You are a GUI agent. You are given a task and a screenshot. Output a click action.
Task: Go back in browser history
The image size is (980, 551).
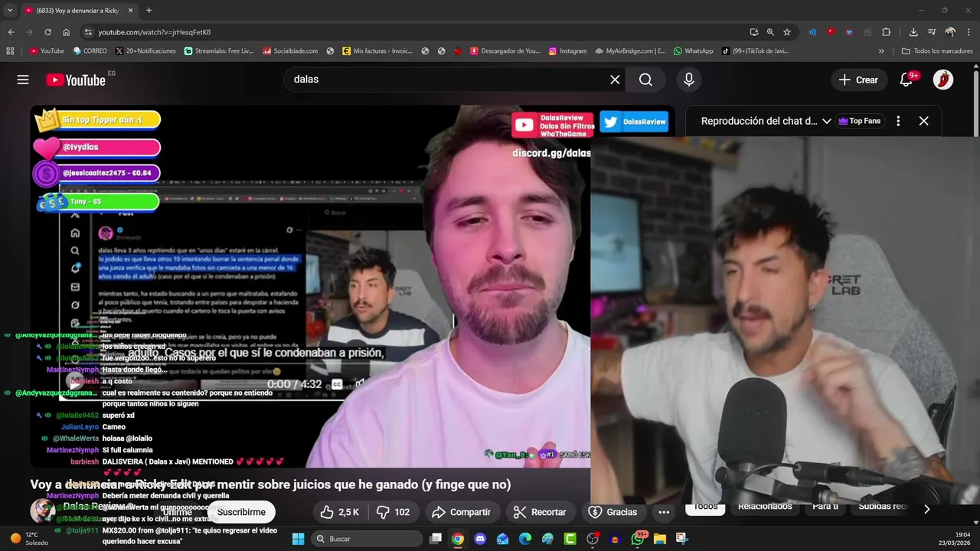point(11,32)
